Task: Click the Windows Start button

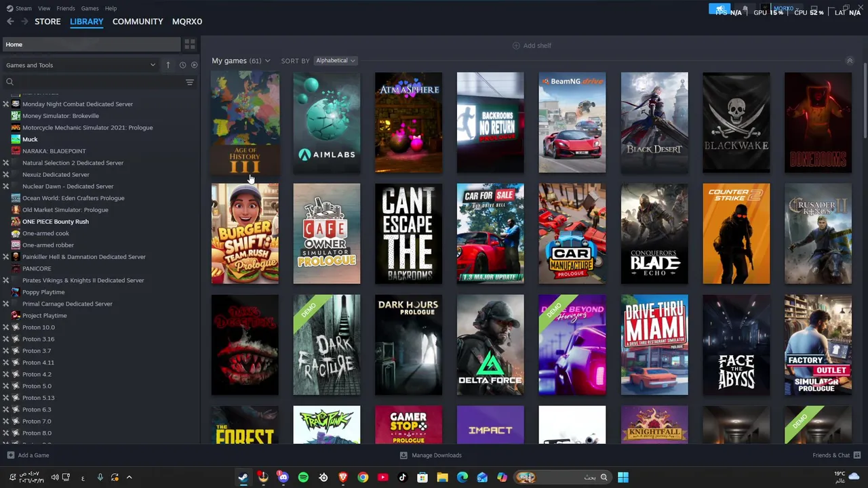Action: click(x=623, y=477)
